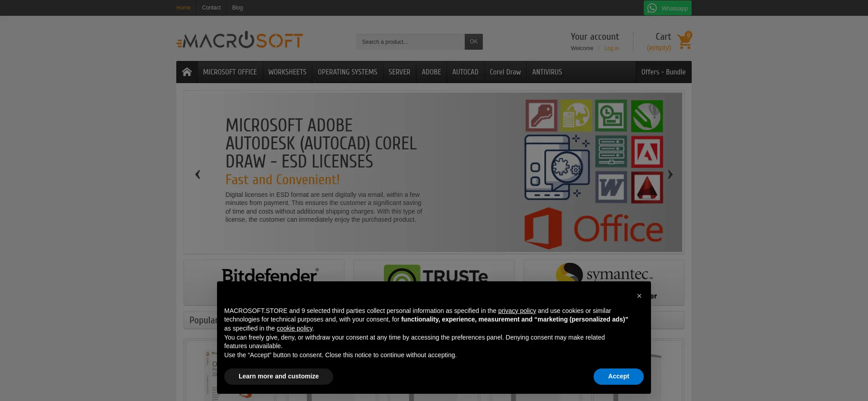Click the Fast and Convenient! slide heading
The width and height of the screenshot is (868, 401).
[283, 180]
